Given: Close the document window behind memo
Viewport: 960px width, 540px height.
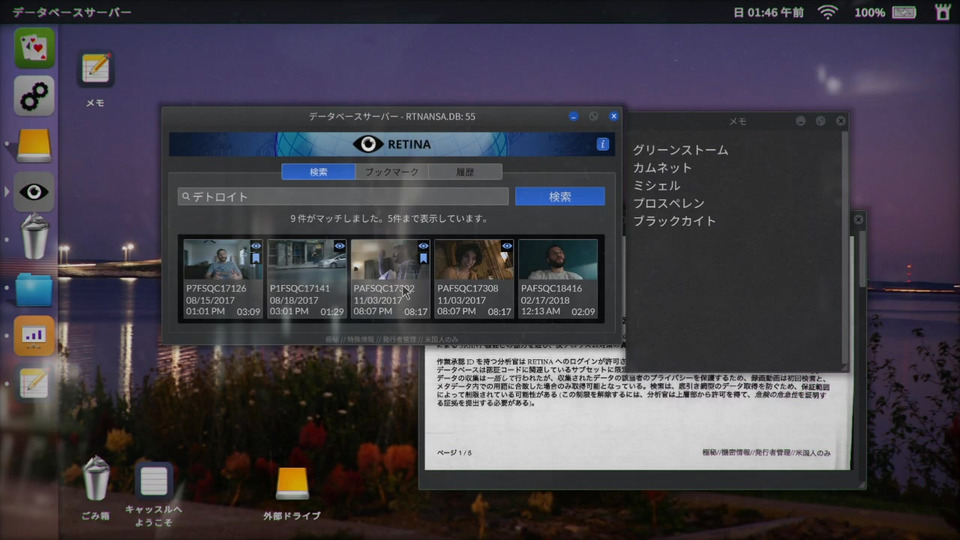Looking at the screenshot, I should coord(858,219).
